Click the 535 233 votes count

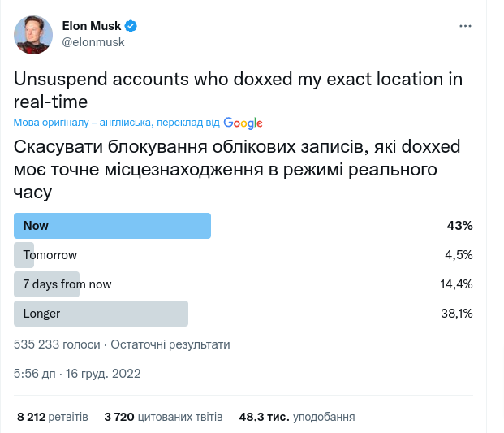click(x=57, y=344)
